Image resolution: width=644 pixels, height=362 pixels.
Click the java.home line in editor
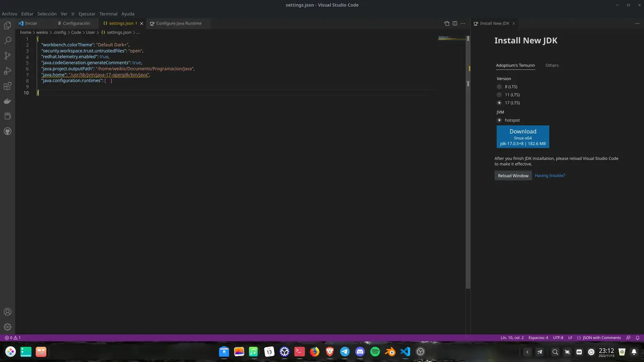(x=95, y=75)
